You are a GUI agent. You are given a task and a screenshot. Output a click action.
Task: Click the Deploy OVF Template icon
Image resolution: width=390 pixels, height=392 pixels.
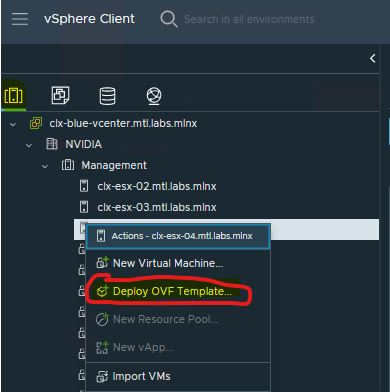102,291
